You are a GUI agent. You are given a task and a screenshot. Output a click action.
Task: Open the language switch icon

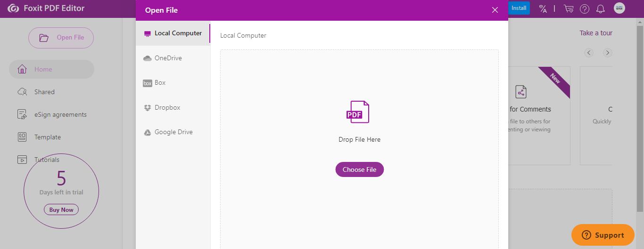click(543, 8)
